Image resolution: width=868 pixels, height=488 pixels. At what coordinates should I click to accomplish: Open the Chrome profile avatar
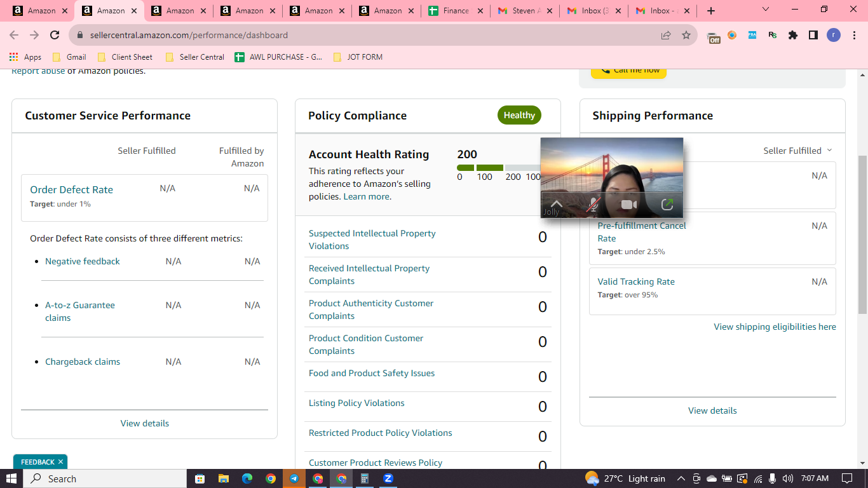tap(833, 35)
